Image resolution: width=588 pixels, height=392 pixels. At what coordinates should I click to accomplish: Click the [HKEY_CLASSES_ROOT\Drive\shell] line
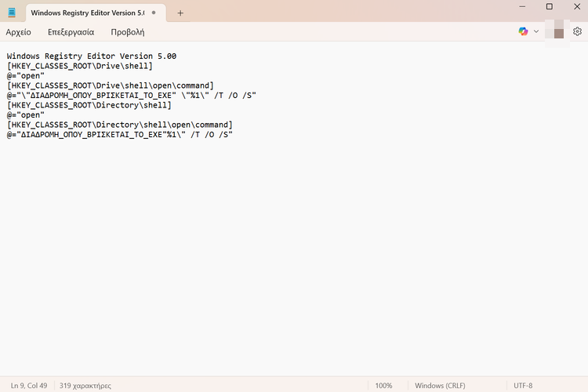pos(80,66)
